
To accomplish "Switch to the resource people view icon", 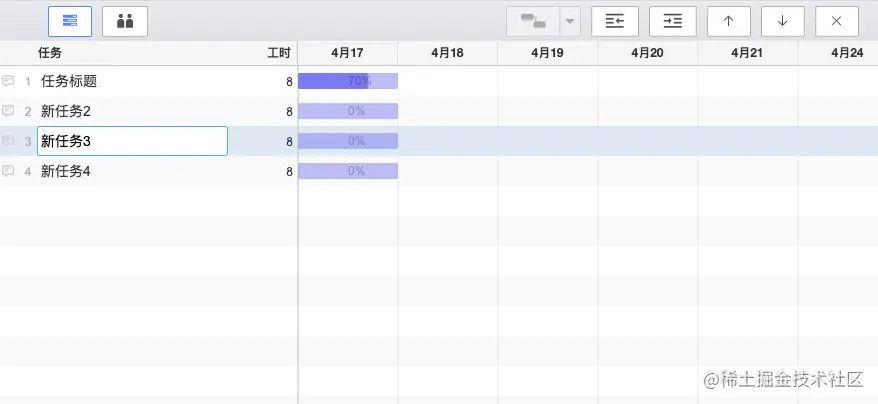I will [125, 21].
